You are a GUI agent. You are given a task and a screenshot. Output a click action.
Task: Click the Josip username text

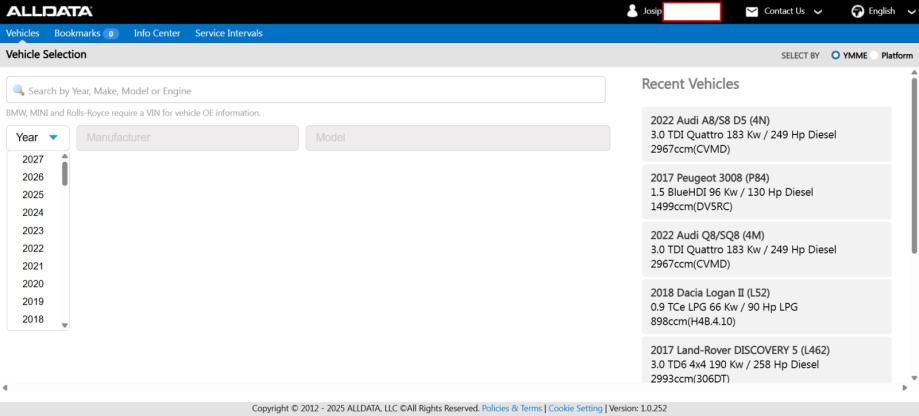tap(652, 11)
